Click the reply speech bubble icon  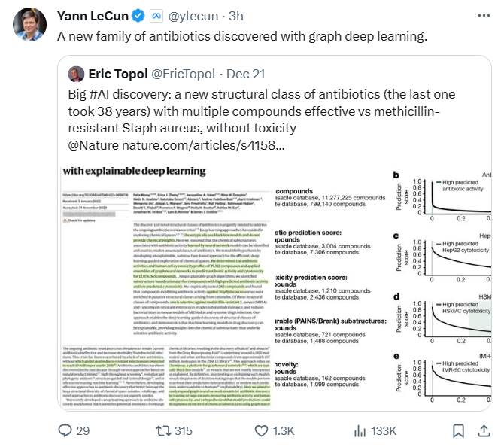click(65, 430)
